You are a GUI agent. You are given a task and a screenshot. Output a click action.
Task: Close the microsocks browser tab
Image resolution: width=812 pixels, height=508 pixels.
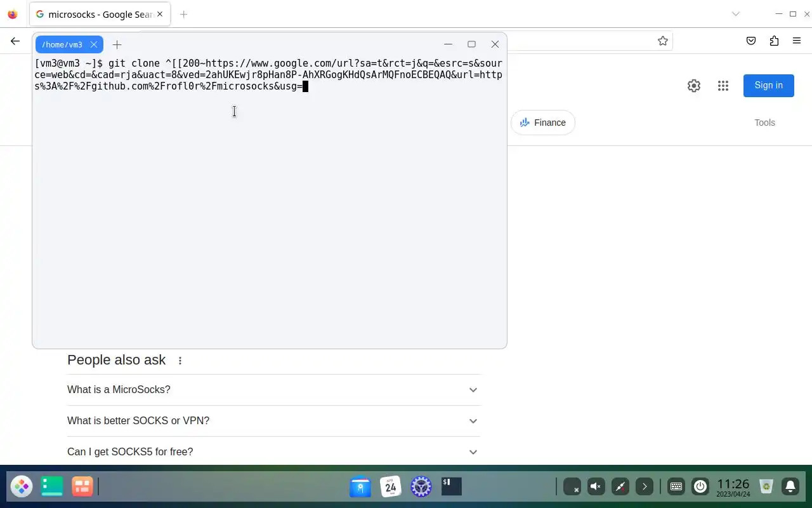coord(159,14)
